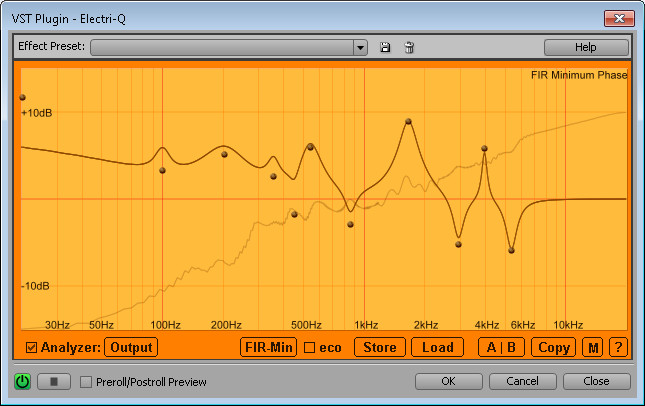Select the EQ band node near 200Hz

tap(224, 155)
